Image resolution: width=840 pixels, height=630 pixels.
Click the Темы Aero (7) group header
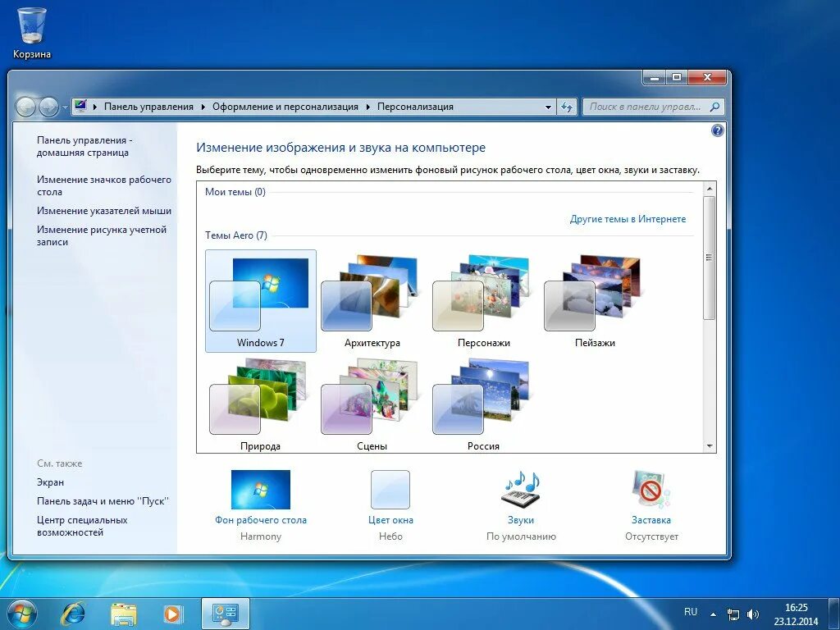(236, 235)
